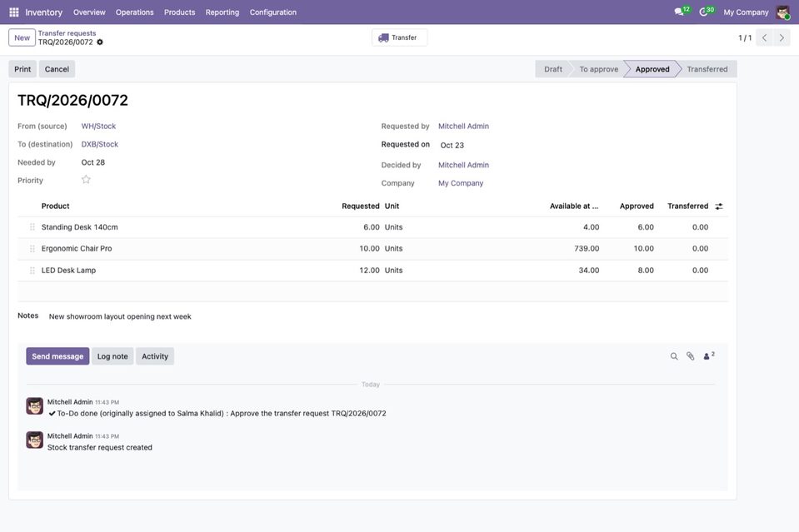Go to previous record arrow
The height and width of the screenshot is (532, 799).
pos(764,37)
